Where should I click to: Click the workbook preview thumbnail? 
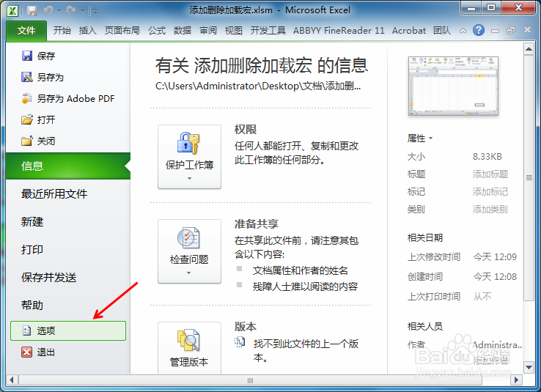coord(453,86)
